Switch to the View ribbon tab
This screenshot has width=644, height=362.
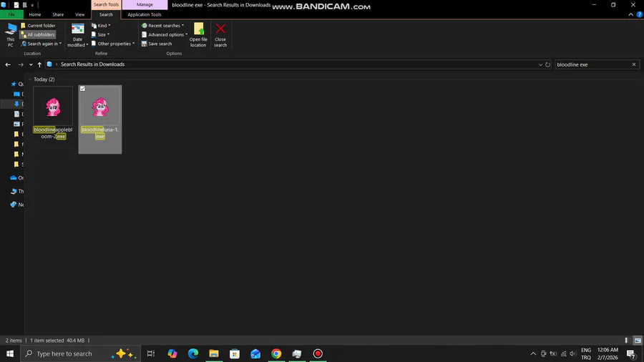(79, 14)
